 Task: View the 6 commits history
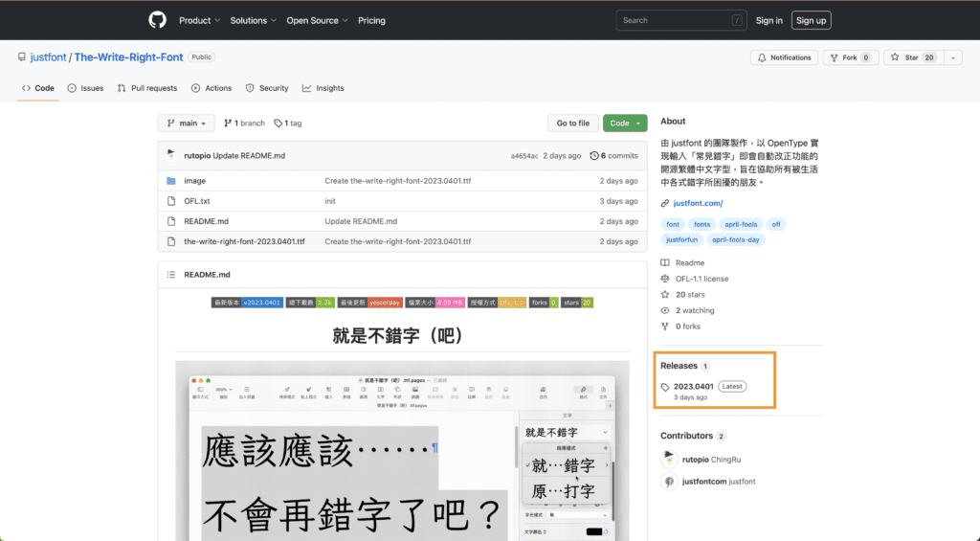(613, 156)
